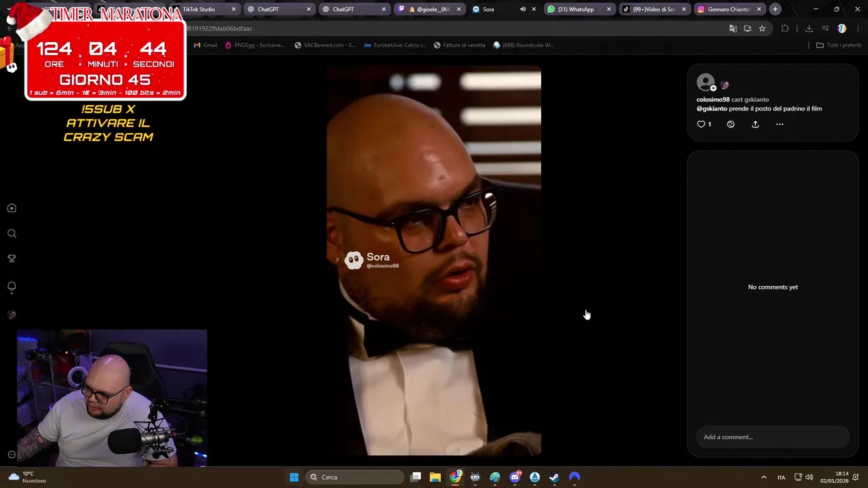The width and height of the screenshot is (868, 488).
Task: Open the new tab plus button
Action: point(775,9)
